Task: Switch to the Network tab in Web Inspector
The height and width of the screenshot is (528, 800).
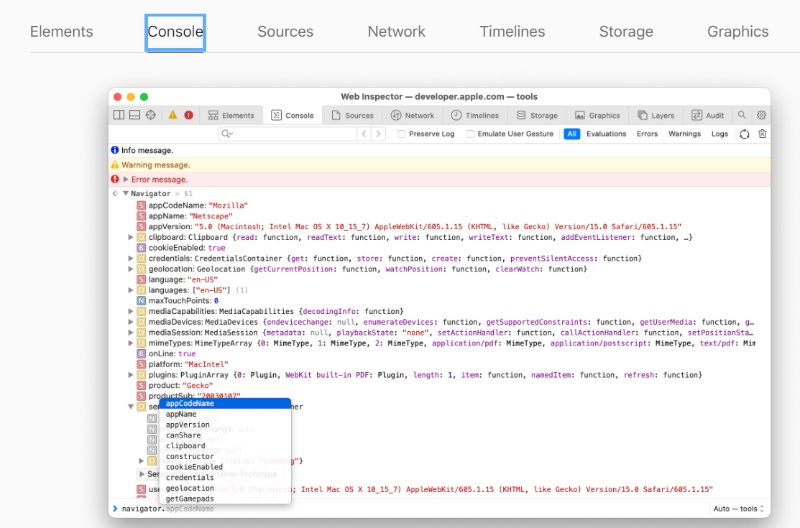Action: [x=412, y=115]
